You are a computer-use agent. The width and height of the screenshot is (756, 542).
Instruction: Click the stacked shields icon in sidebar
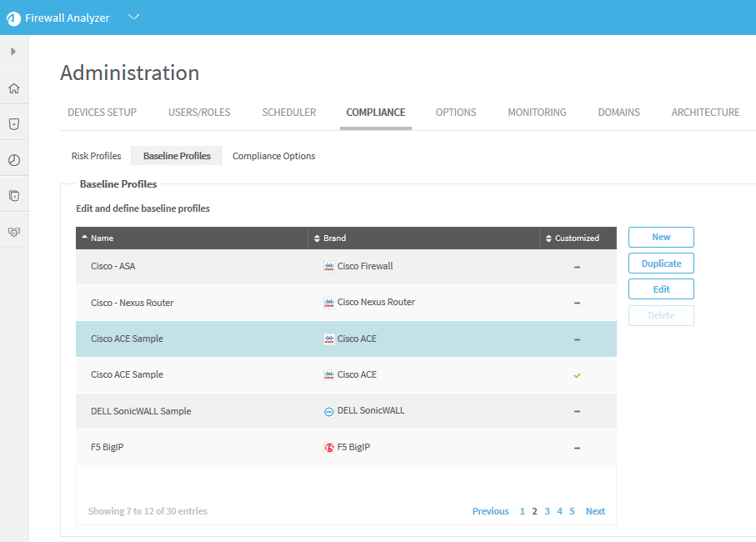[13, 196]
